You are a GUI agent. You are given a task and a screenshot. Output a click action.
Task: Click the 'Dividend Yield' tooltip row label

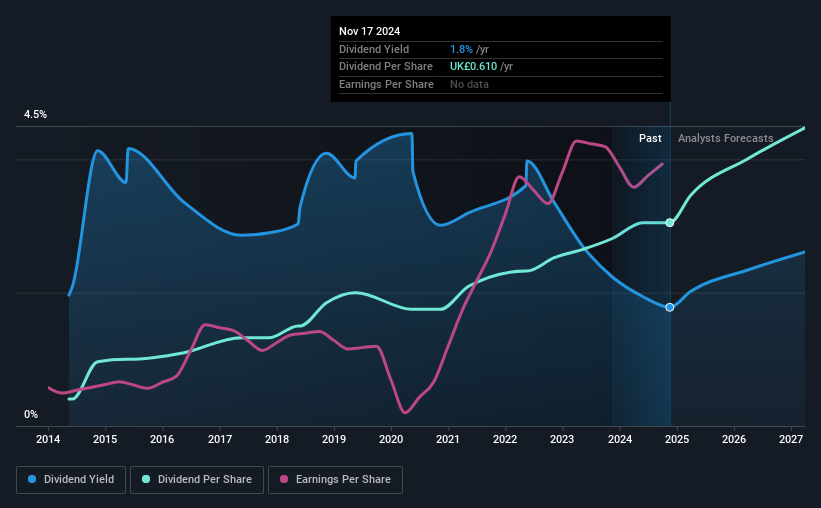374,49
